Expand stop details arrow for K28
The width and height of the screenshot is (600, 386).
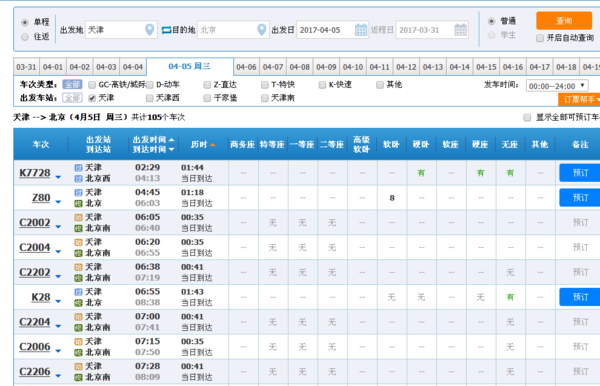click(x=58, y=301)
